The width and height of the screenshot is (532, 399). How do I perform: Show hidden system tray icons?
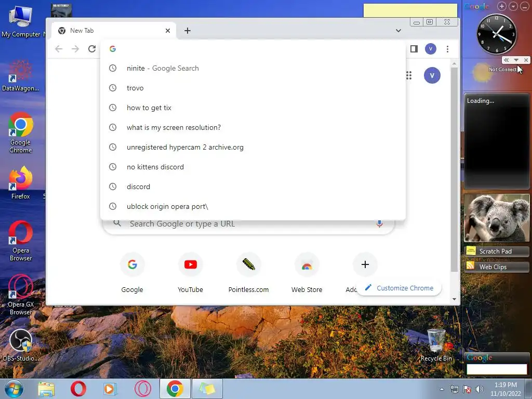pyautogui.click(x=442, y=389)
